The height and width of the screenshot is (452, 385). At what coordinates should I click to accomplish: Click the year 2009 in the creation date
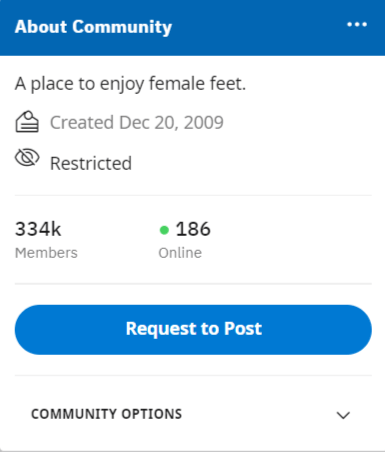(204, 123)
